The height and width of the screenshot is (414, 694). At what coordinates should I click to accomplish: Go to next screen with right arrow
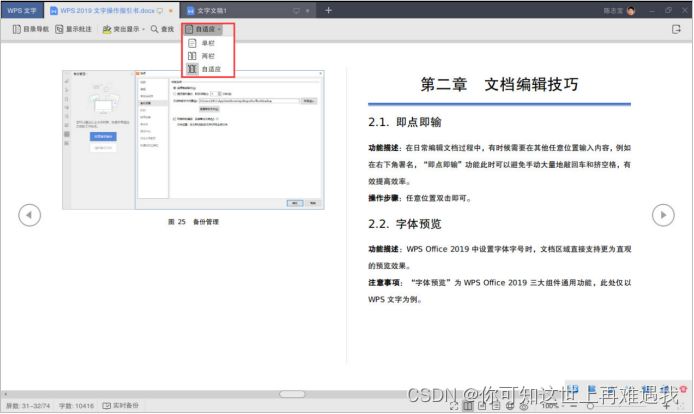pyautogui.click(x=663, y=215)
